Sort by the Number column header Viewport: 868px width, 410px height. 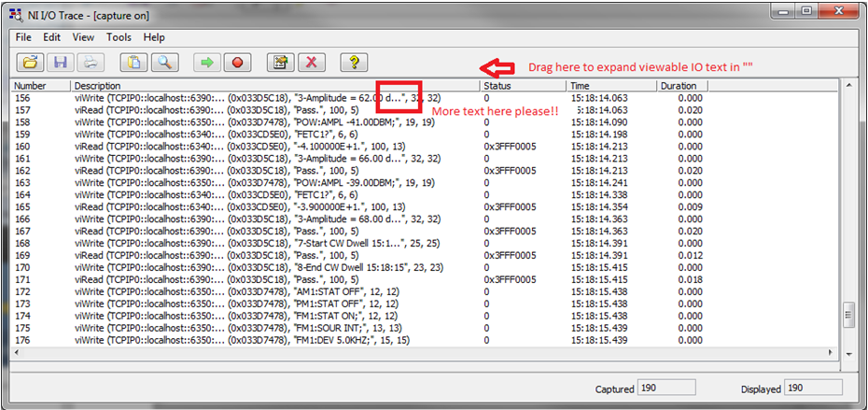click(41, 86)
